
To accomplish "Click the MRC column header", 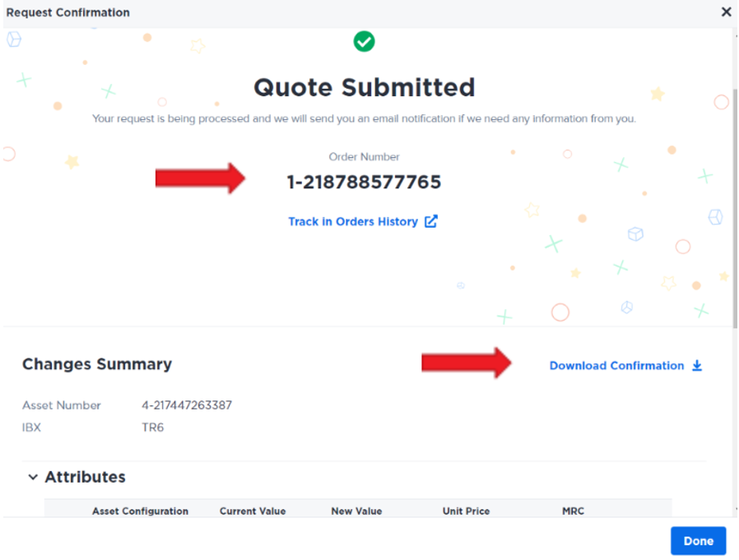I will (573, 511).
